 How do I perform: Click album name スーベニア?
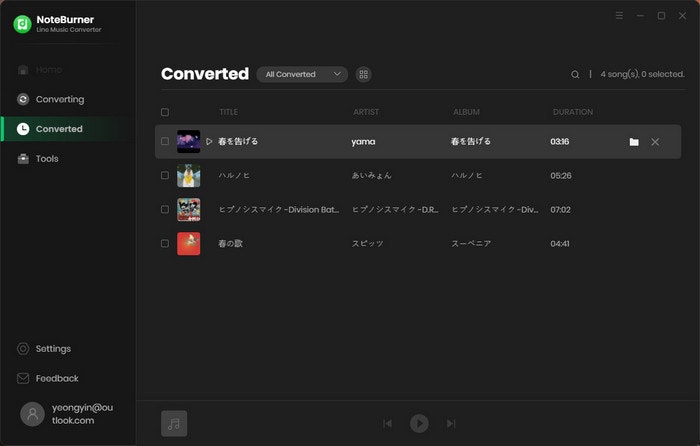(x=471, y=243)
